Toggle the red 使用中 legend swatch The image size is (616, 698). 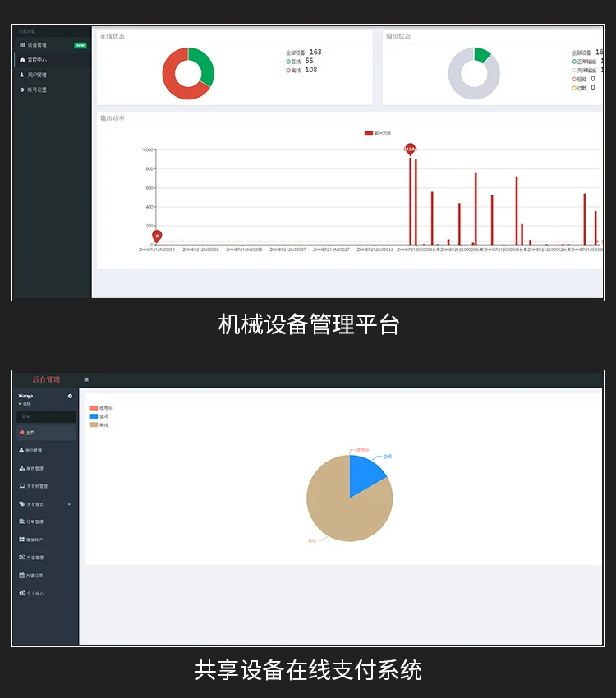point(94,408)
